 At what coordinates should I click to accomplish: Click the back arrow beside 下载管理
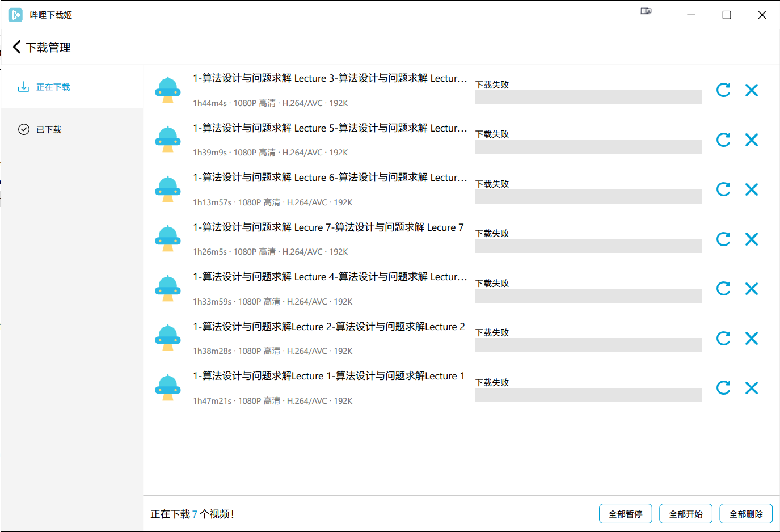click(x=16, y=47)
